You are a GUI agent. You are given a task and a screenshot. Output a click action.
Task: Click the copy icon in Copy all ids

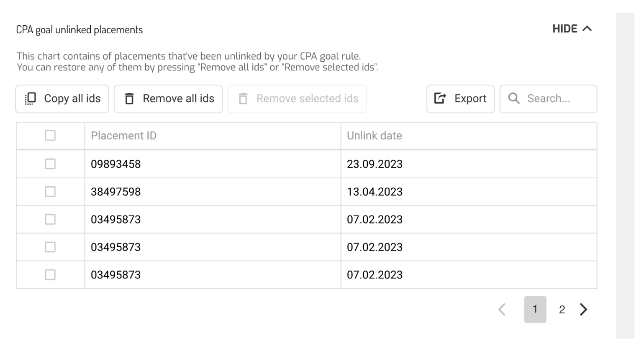pos(30,99)
